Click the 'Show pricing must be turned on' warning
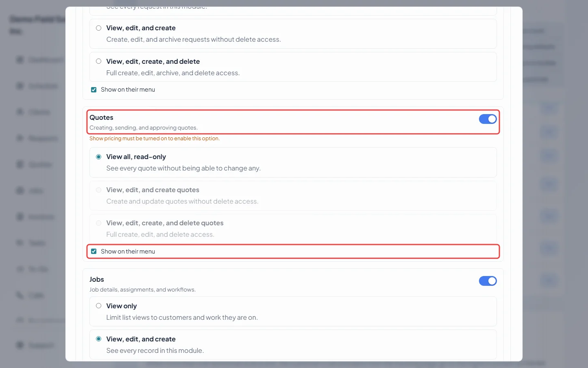Image resolution: width=588 pixels, height=368 pixels. coord(154,139)
